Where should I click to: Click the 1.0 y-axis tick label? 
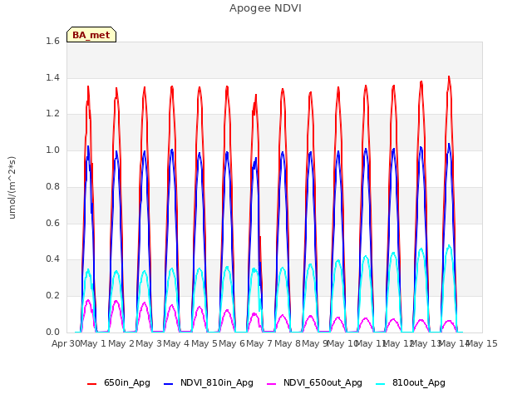click(52, 150)
